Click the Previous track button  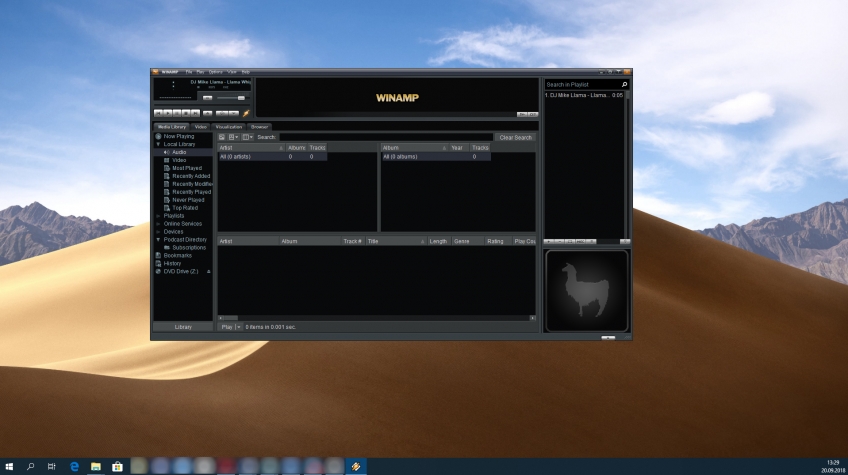158,113
